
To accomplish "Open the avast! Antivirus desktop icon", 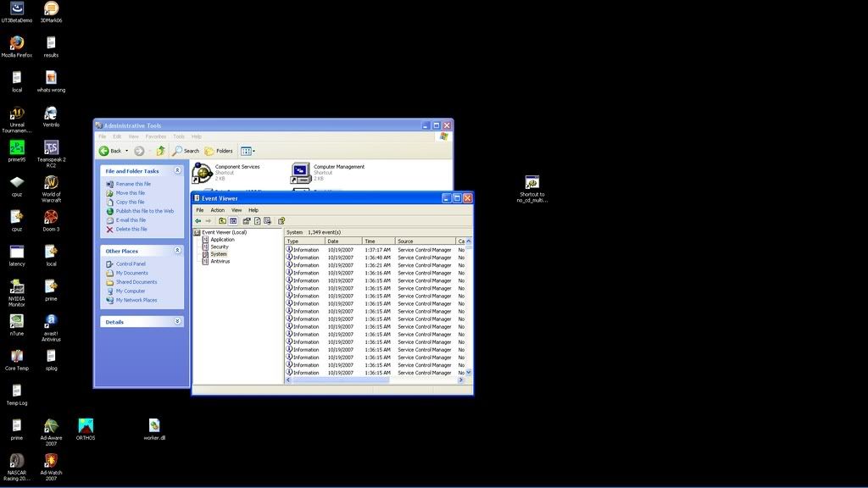I will (51, 322).
